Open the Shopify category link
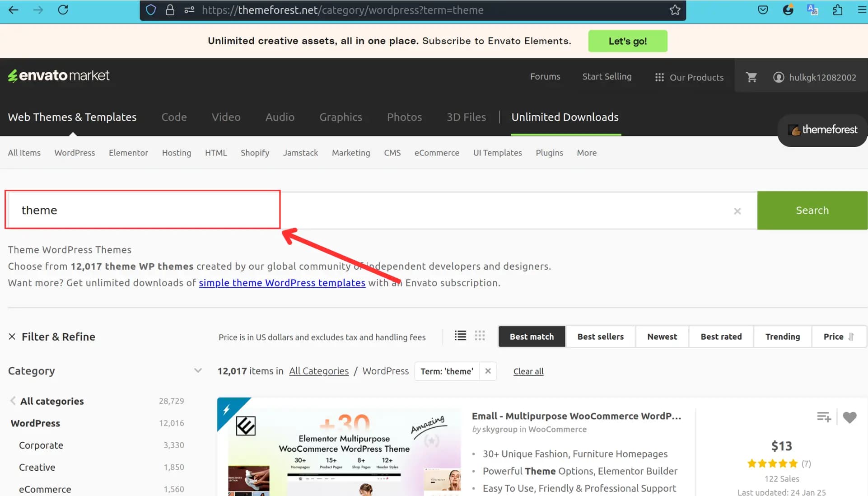Image resolution: width=868 pixels, height=496 pixels. (255, 153)
